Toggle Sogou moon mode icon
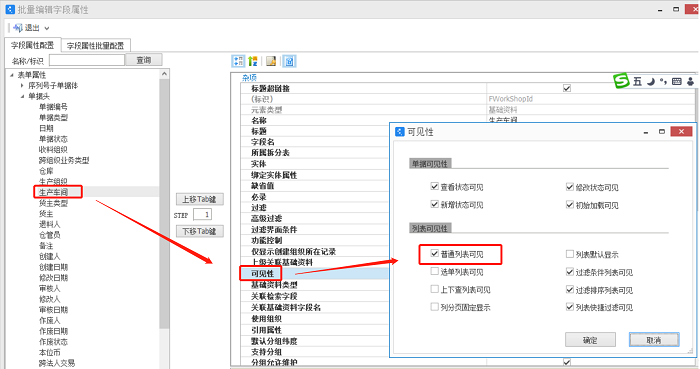Screen dimensions: 700x369 (x=651, y=81)
